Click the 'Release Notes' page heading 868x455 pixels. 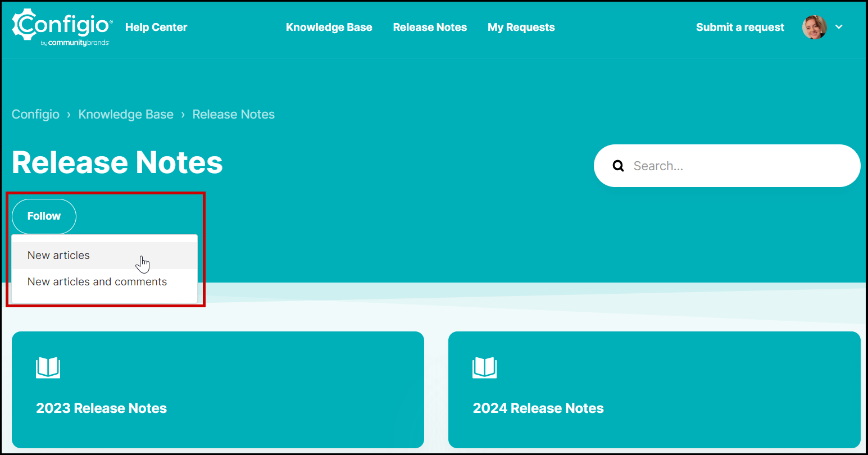(117, 162)
